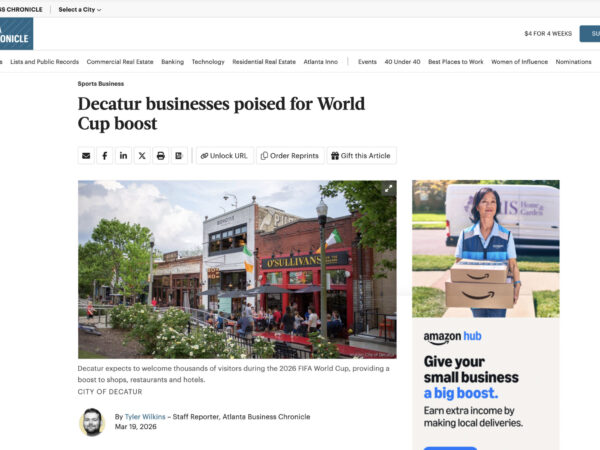600x450 pixels.
Task: Share article on Facebook
Action: pyautogui.click(x=105, y=156)
